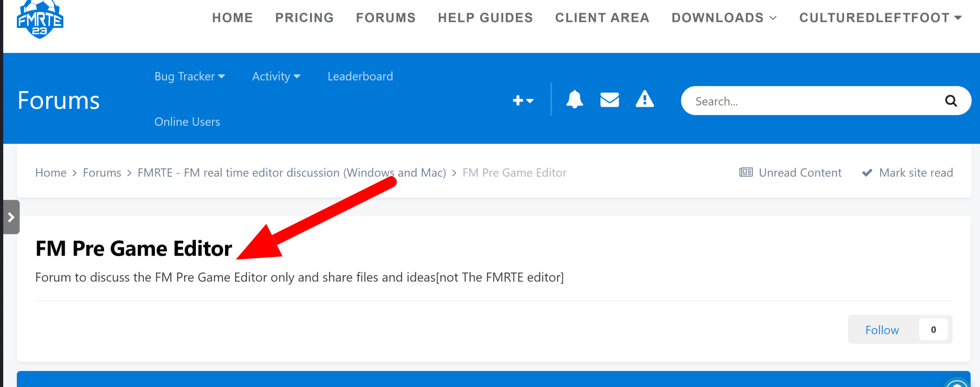Open the Forums nav item

coord(386,18)
